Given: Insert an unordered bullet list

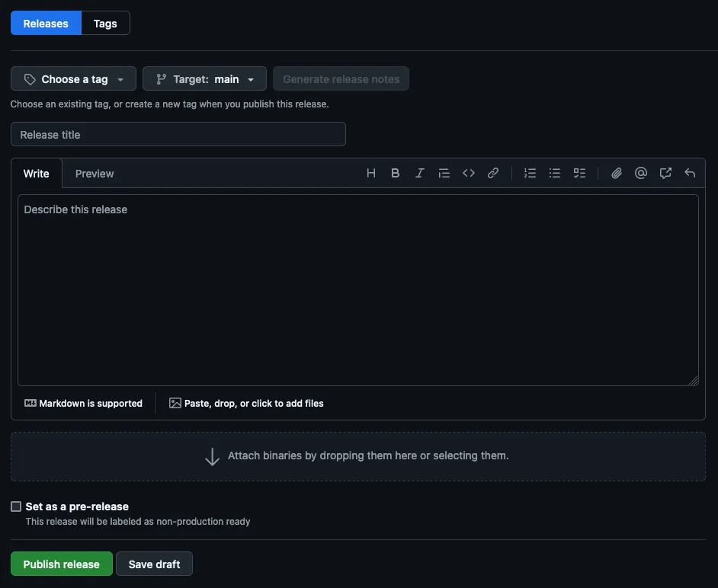Looking at the screenshot, I should coord(555,173).
